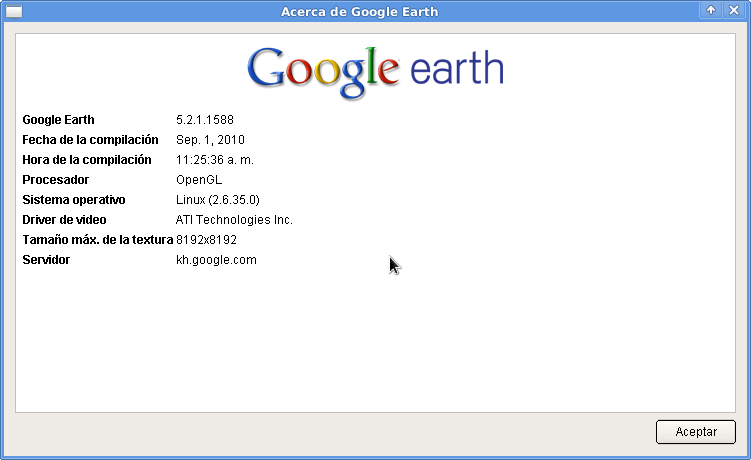
Task: Click the 'Driver de video' label
Action: click(64, 220)
